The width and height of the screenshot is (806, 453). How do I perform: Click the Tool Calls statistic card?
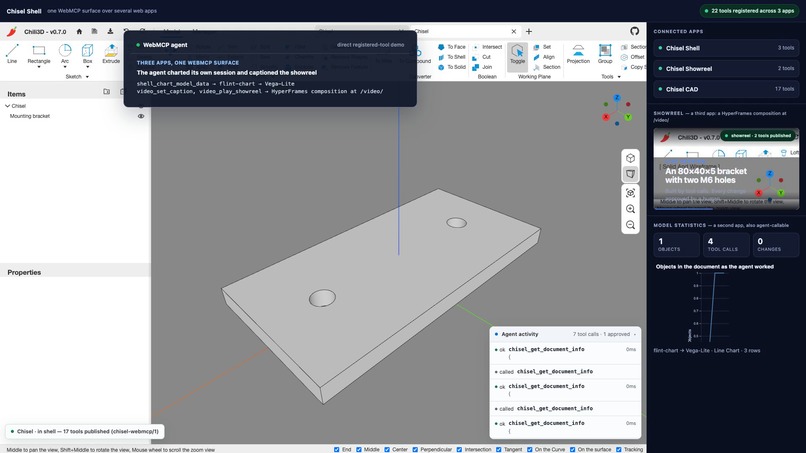(725, 244)
